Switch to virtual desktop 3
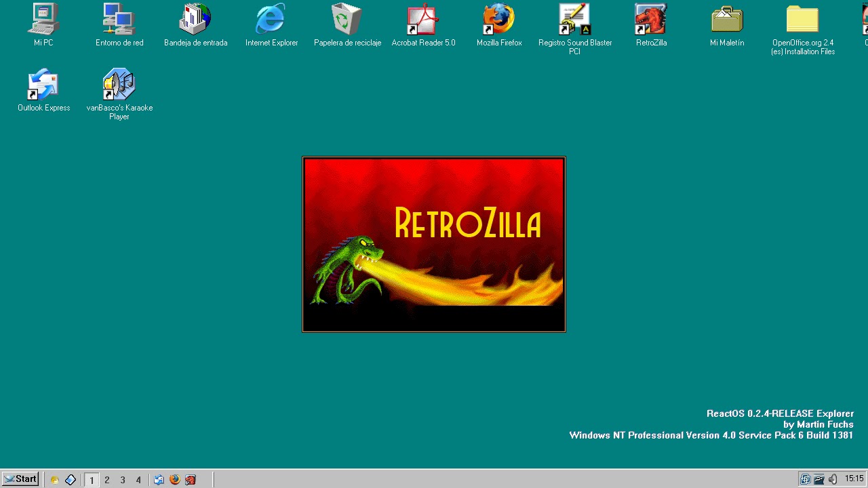This screenshot has width=868, height=488. 123,480
